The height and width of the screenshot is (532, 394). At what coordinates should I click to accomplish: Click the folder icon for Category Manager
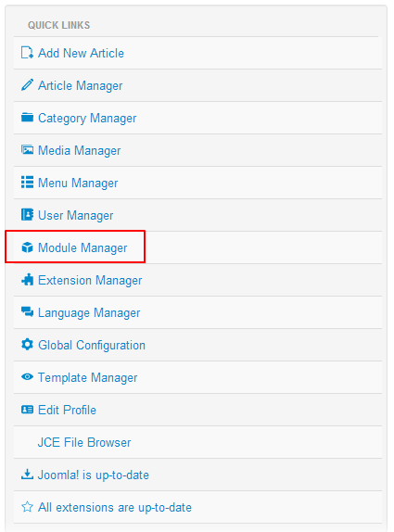[27, 118]
